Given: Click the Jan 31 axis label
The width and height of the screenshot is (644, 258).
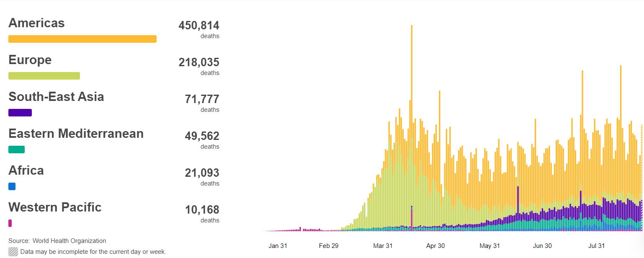Looking at the screenshot, I should point(278,246).
